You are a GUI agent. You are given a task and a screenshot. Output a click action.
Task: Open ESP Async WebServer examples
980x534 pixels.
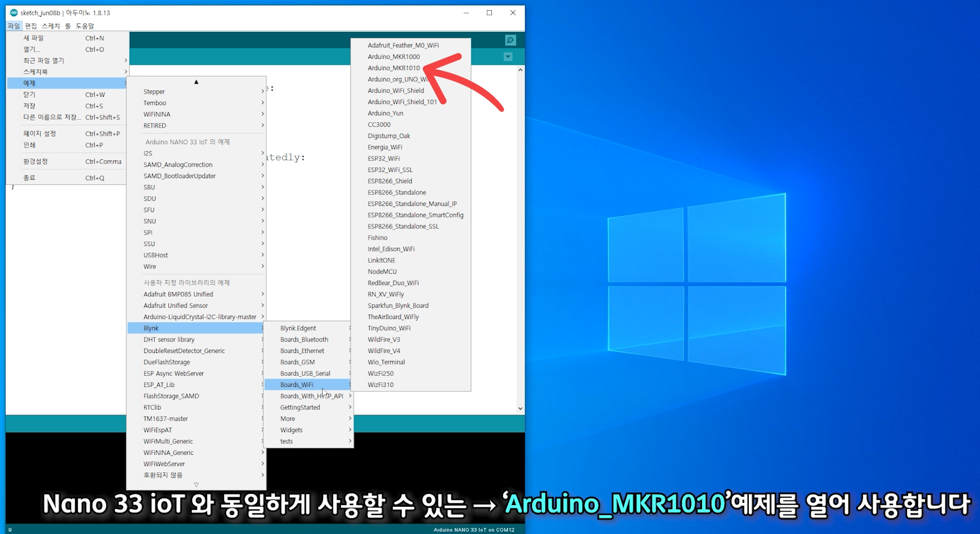click(197, 374)
